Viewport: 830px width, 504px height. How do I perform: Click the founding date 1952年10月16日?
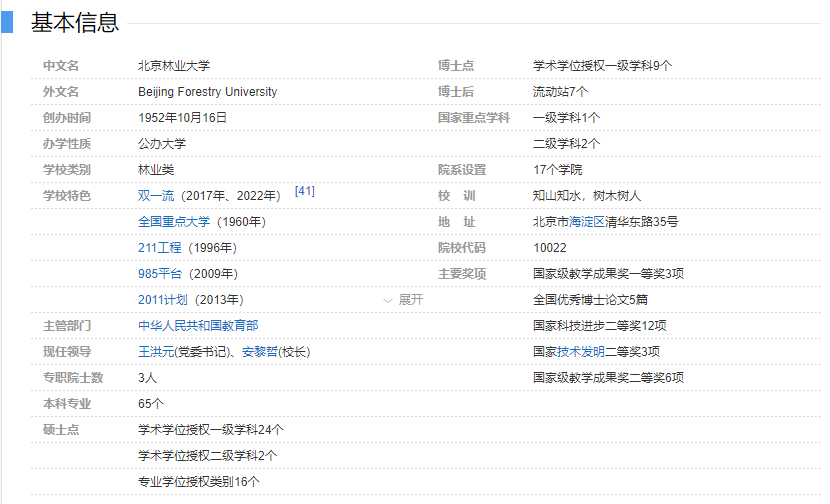[x=183, y=118]
